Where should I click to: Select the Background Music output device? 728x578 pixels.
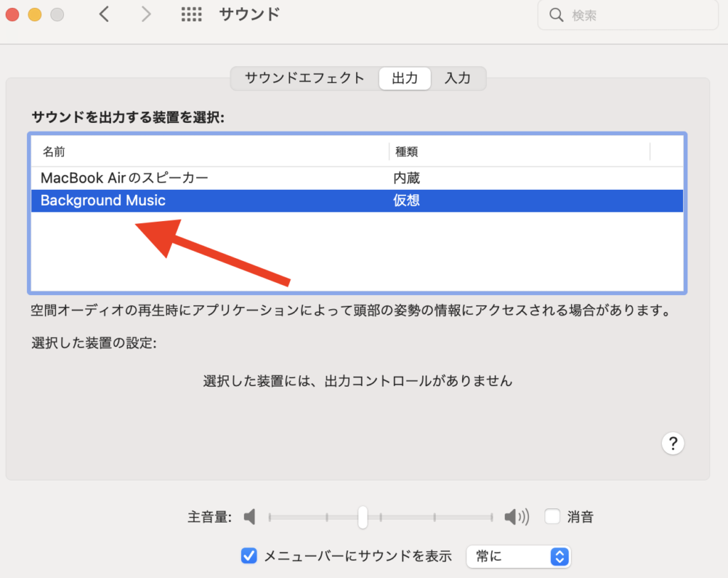[x=357, y=200]
